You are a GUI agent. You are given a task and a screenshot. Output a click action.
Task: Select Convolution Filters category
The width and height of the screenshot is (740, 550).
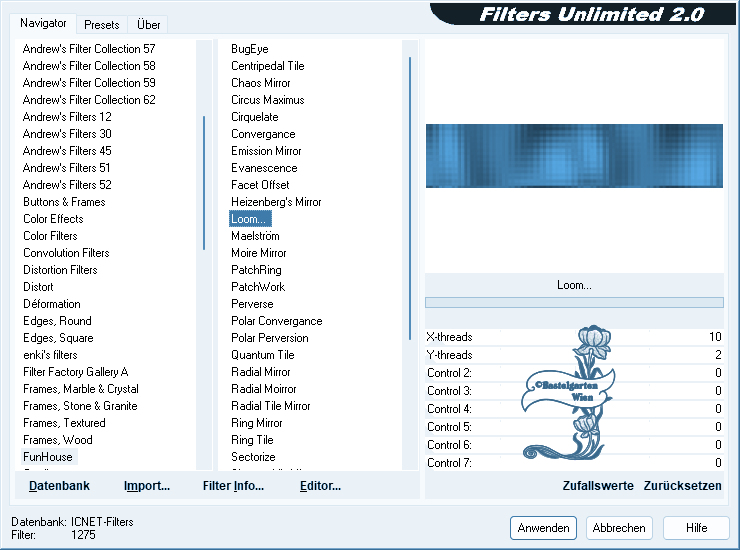coord(66,253)
